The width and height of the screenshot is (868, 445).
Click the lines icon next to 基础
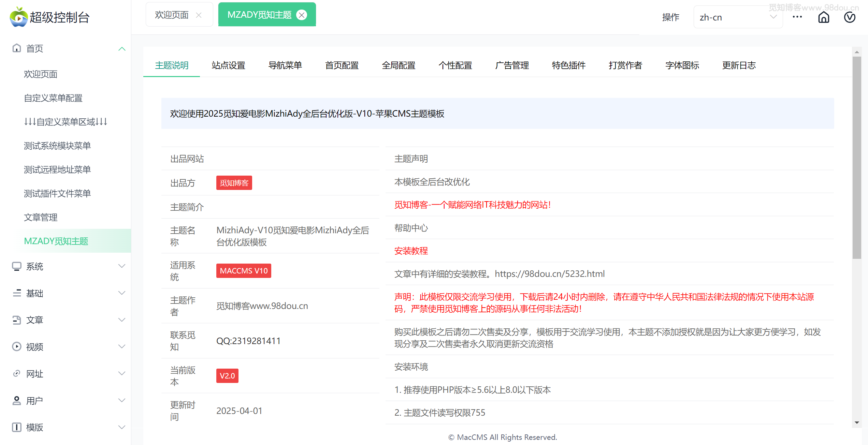click(16, 293)
